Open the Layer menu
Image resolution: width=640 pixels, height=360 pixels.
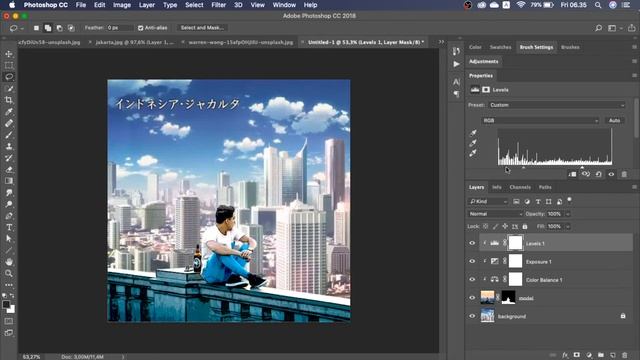click(147, 5)
